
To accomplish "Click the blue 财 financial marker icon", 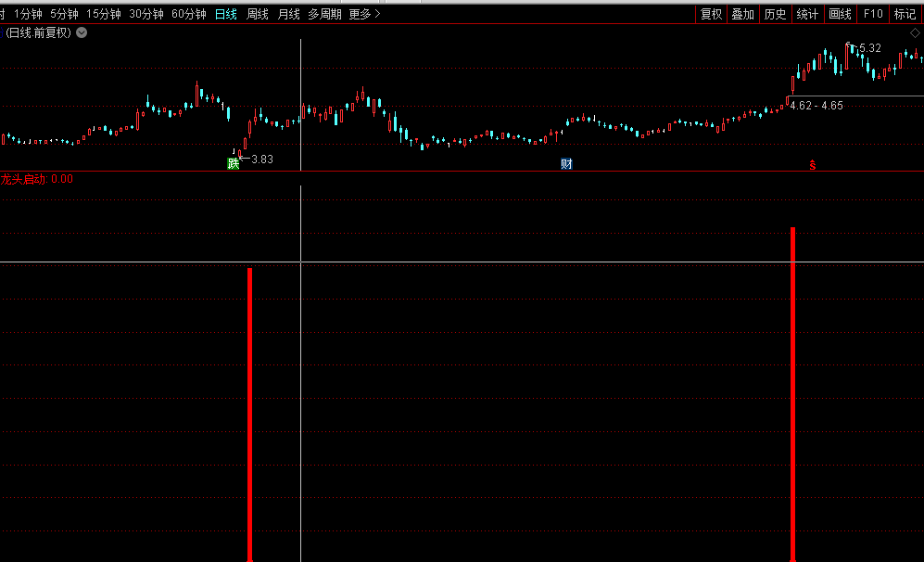I will tap(566, 164).
